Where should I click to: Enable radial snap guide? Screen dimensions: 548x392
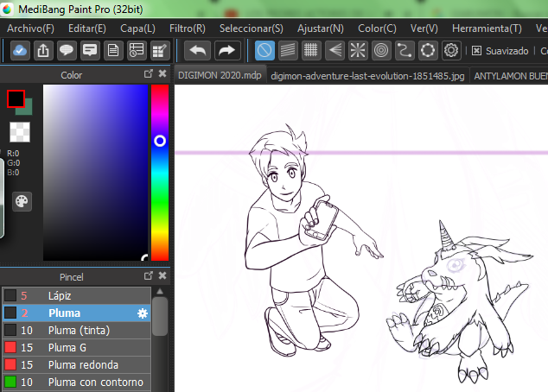[x=358, y=51]
